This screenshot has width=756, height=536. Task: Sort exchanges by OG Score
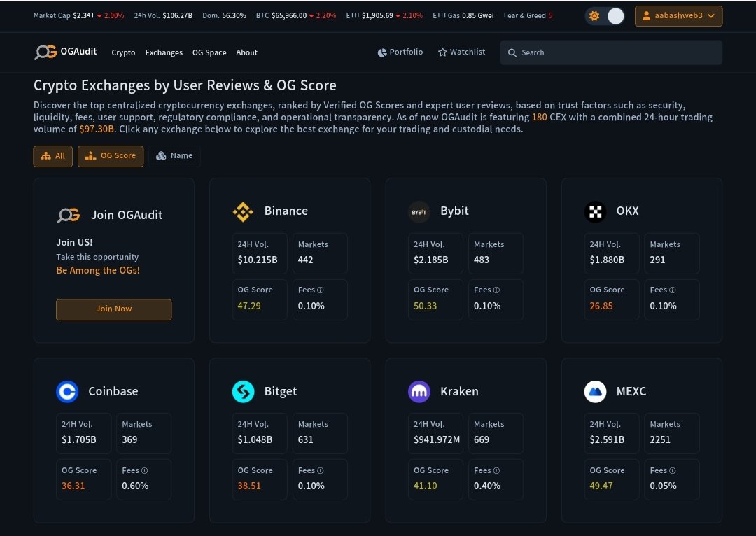click(x=111, y=156)
